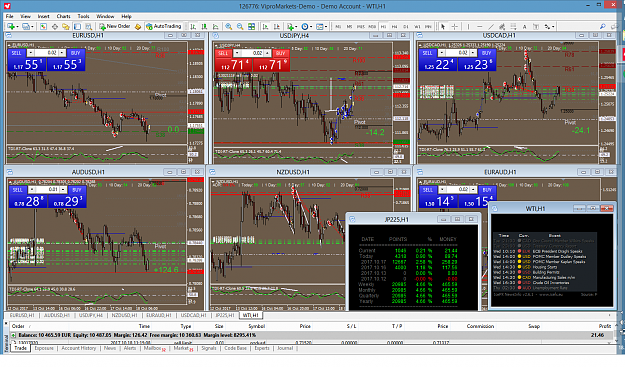Click SELL on USDJPY chart

pyautogui.click(x=223, y=53)
